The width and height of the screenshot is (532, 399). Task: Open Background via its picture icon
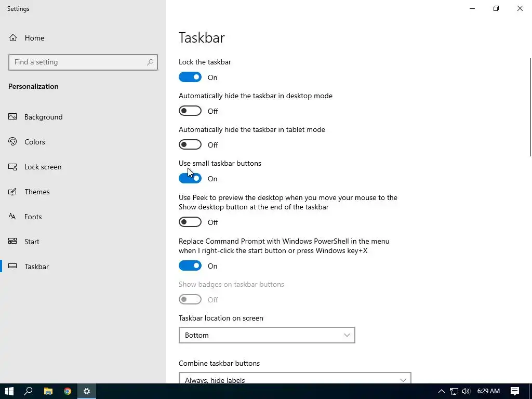[x=12, y=117]
